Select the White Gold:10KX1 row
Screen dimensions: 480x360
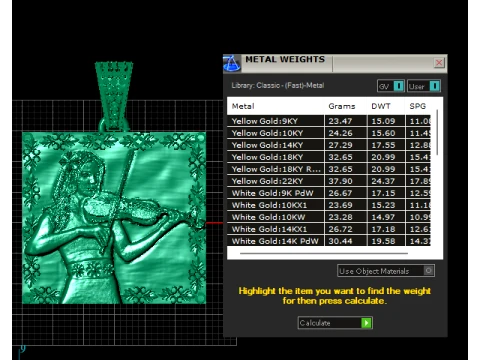[x=329, y=205]
